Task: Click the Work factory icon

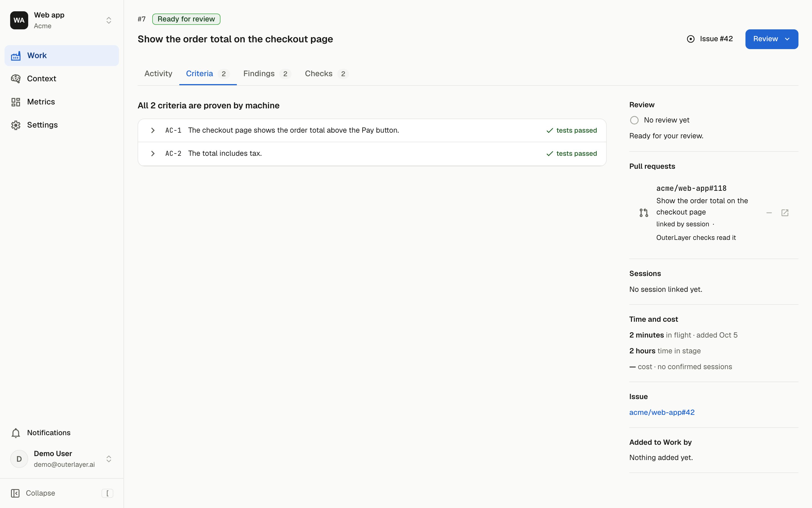Action: pyautogui.click(x=16, y=56)
